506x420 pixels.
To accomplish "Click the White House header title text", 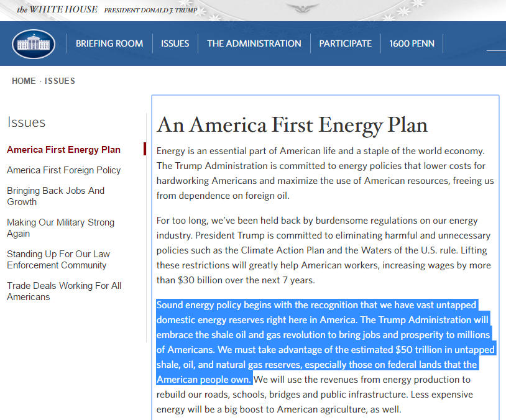I will click(57, 10).
